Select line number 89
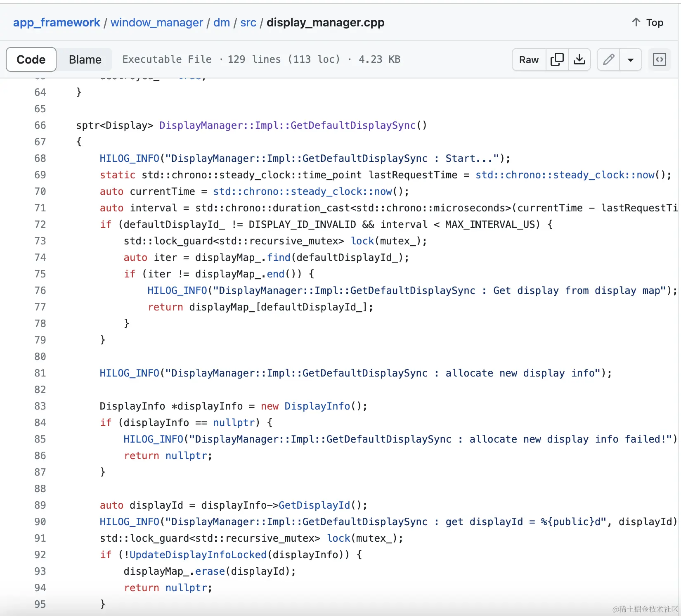This screenshot has width=681, height=616. point(40,505)
